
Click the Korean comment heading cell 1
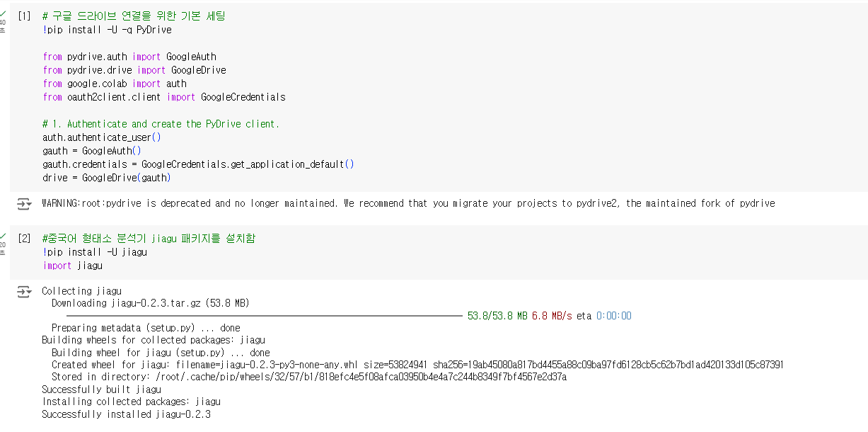coord(134,16)
